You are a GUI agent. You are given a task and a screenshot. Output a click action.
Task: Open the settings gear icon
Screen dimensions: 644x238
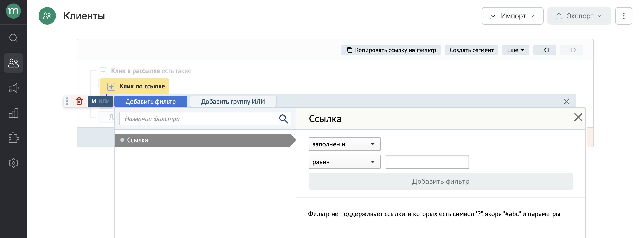(x=13, y=163)
